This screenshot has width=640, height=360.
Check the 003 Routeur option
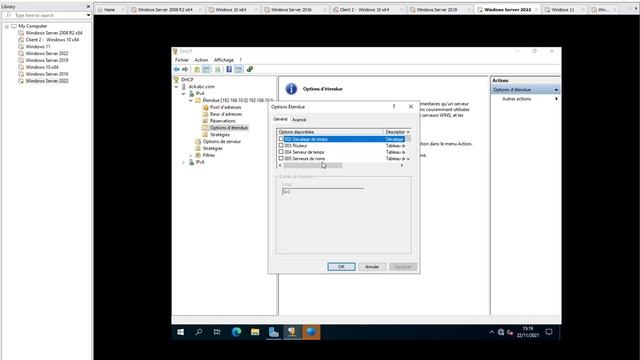click(281, 145)
